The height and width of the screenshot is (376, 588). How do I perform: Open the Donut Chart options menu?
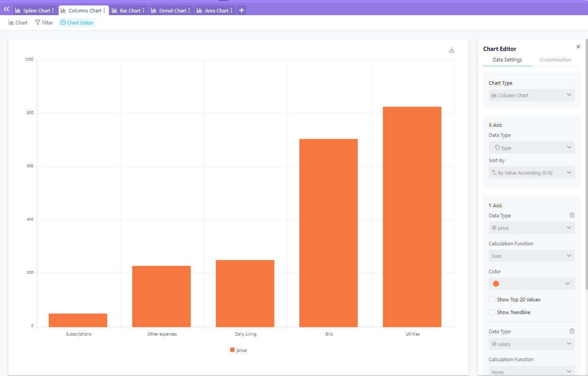click(x=190, y=10)
